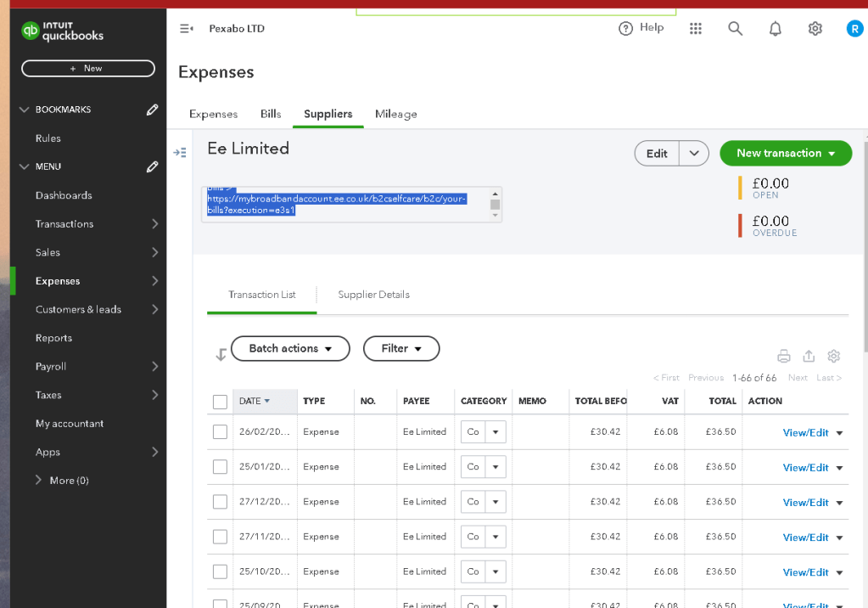The image size is (868, 608).
Task: Open the user profile avatar R
Action: click(x=854, y=28)
